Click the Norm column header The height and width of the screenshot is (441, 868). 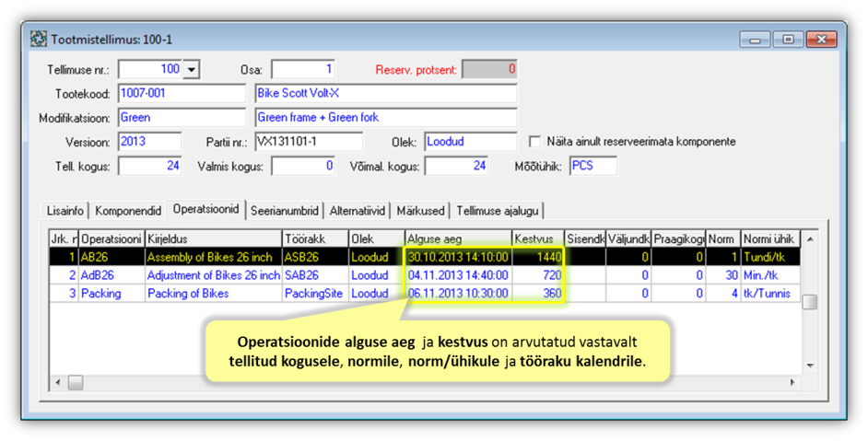point(723,239)
